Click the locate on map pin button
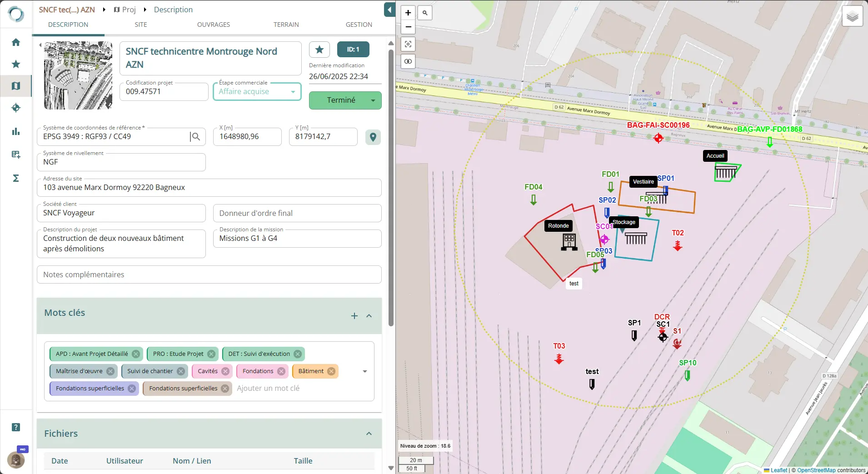This screenshot has height=474, width=868. pyautogui.click(x=373, y=137)
